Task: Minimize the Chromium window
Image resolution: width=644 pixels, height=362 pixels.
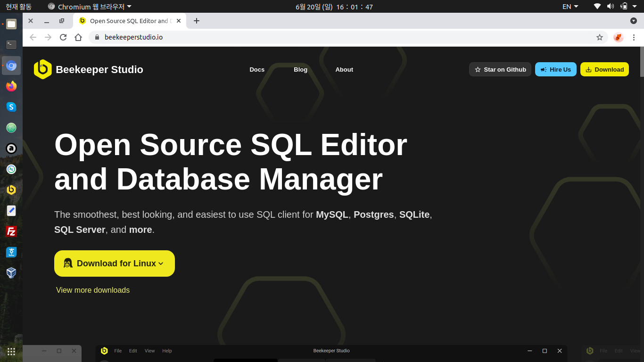Action: (46, 21)
